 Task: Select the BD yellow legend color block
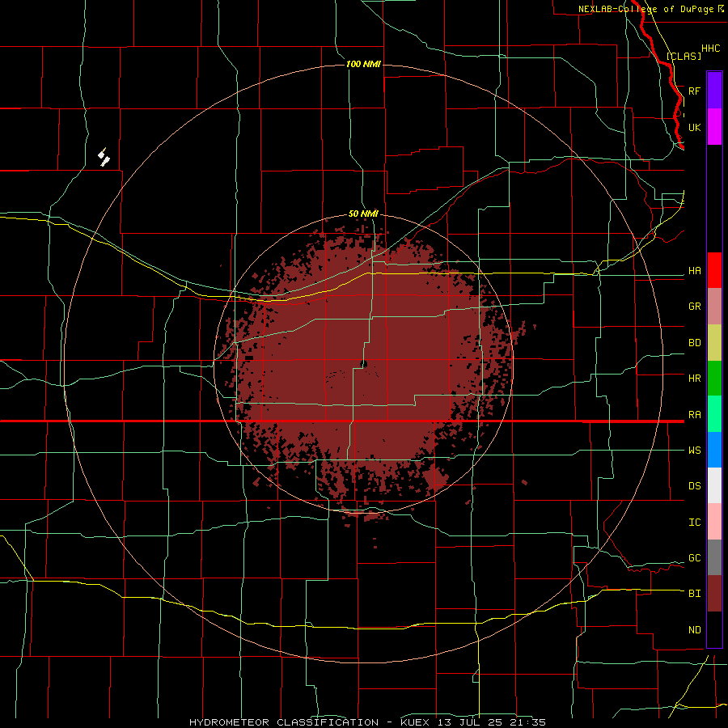point(714,342)
